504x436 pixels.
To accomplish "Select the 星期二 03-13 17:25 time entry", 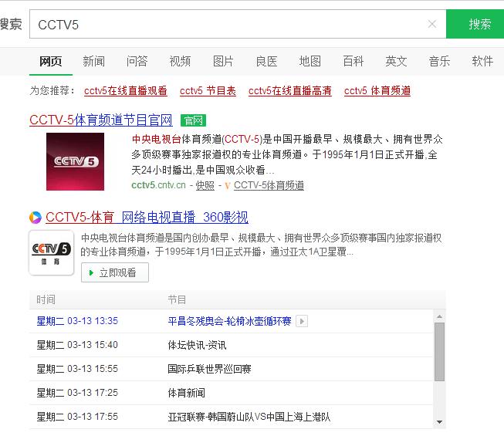I will pos(77,393).
